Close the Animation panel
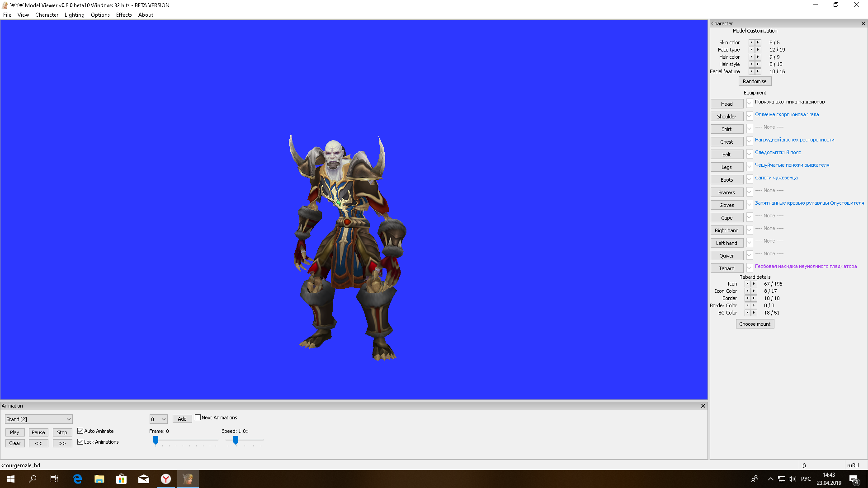Image resolution: width=868 pixels, height=488 pixels. click(703, 406)
